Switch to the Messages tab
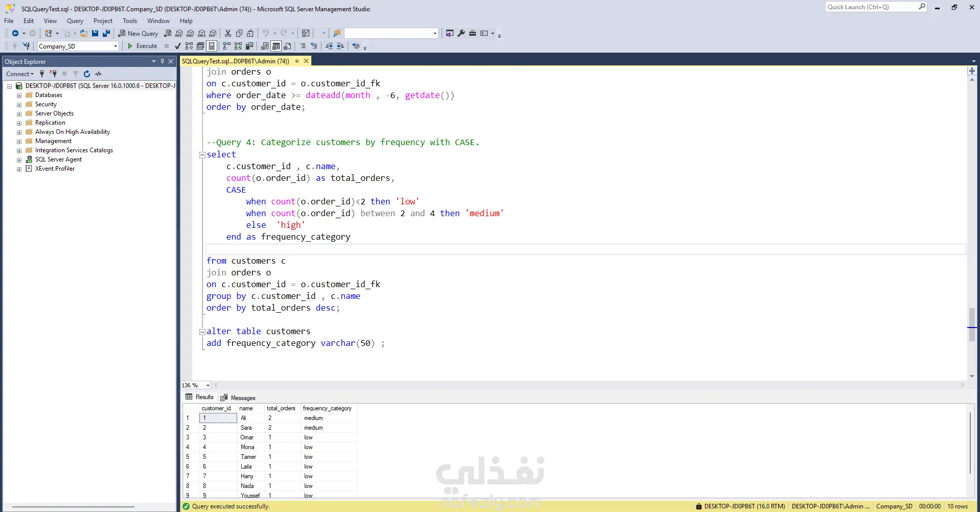 tap(238, 398)
